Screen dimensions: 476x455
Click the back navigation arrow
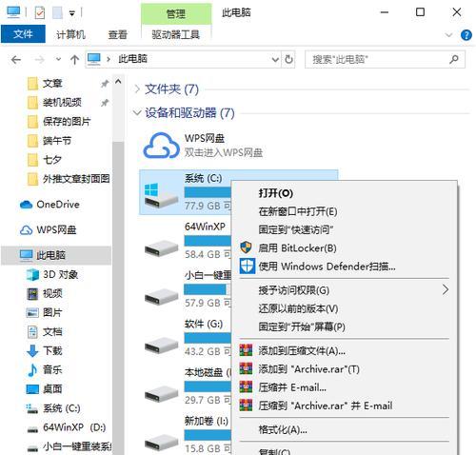[x=16, y=59]
